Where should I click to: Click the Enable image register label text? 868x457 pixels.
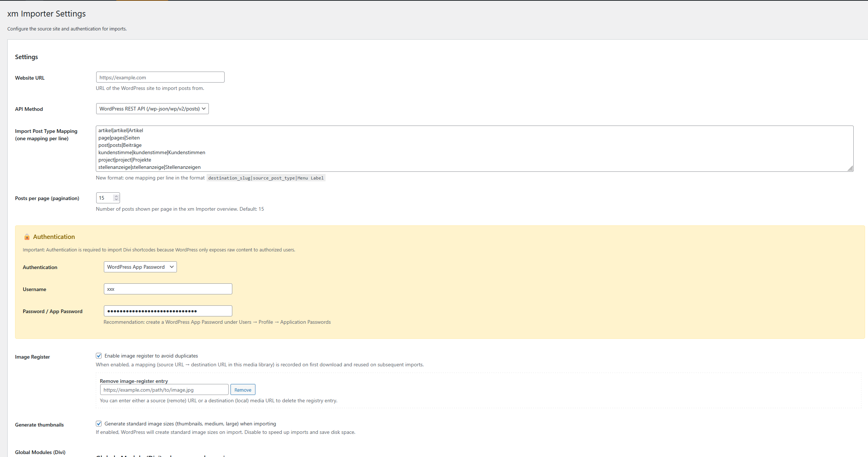(151, 356)
